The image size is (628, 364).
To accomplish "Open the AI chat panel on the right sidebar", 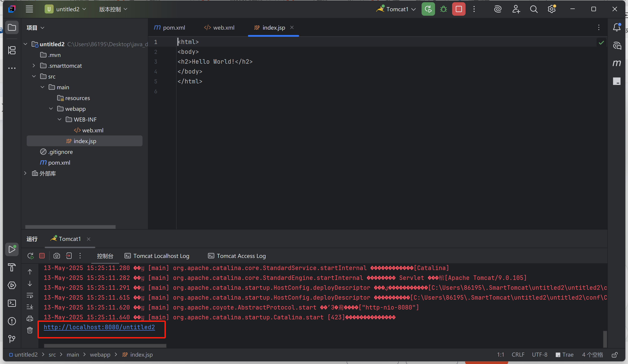I will (x=617, y=46).
